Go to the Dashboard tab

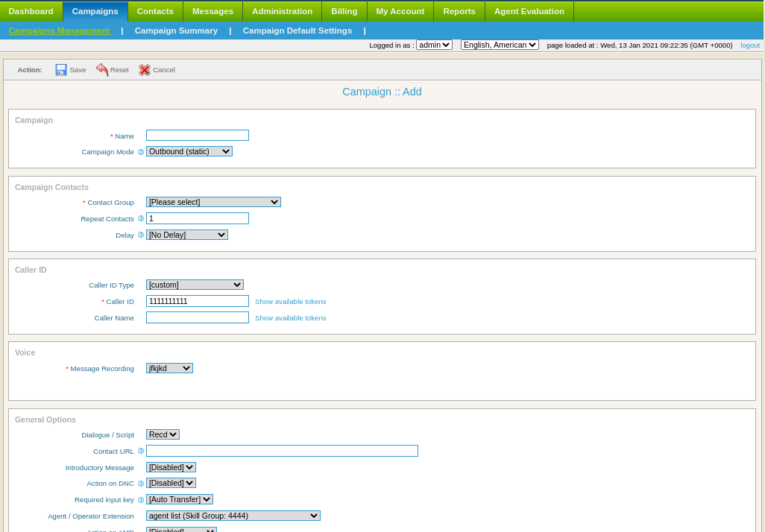pos(31,11)
